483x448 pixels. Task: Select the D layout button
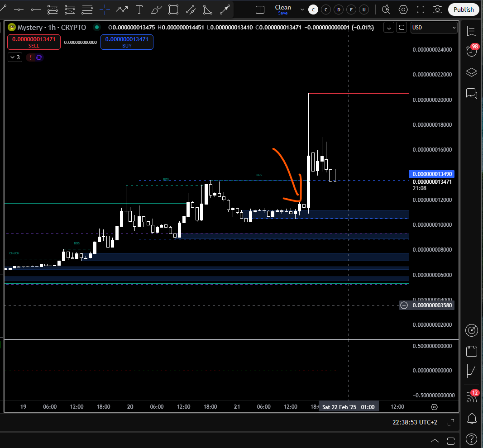pos(339,10)
